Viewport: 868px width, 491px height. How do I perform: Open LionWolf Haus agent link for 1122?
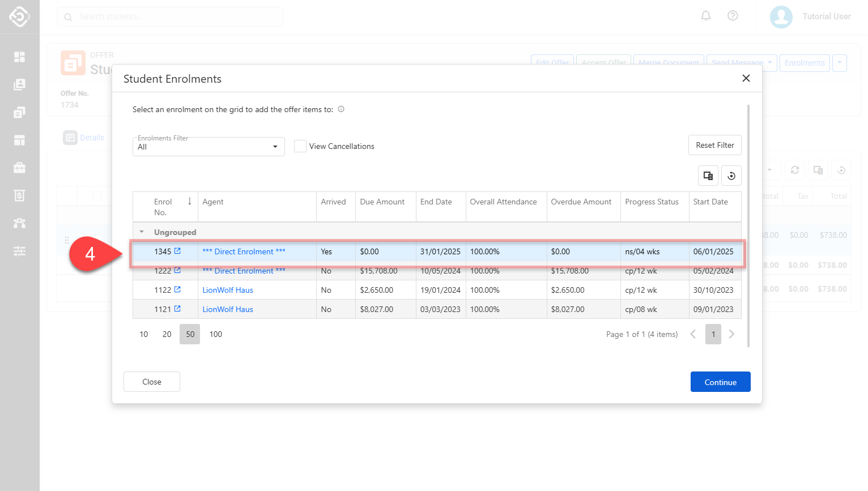tap(228, 290)
